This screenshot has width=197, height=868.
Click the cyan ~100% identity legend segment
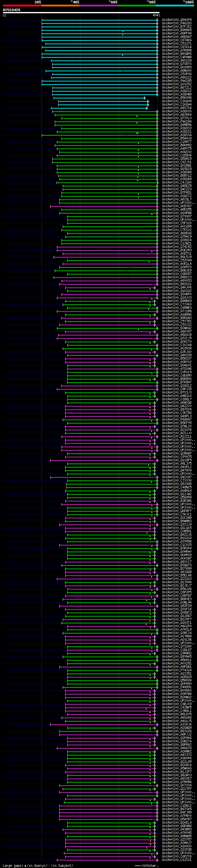[175, 6]
